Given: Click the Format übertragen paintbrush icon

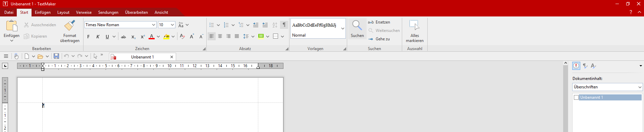Looking at the screenshot, I should (70, 25).
